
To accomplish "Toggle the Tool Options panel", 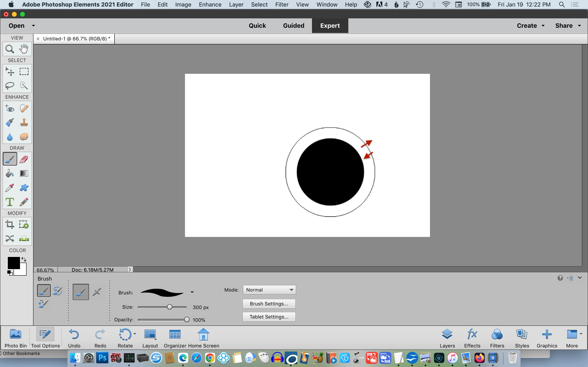I will tap(46, 338).
